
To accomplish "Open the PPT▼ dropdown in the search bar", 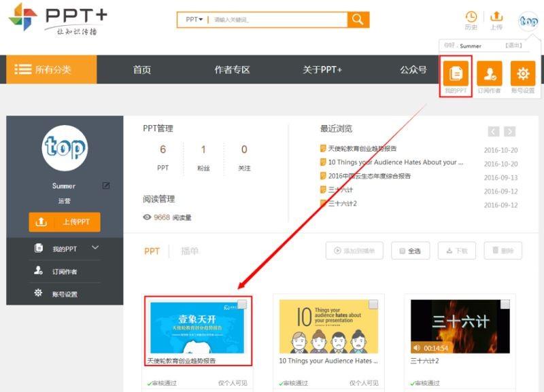I will click(192, 20).
